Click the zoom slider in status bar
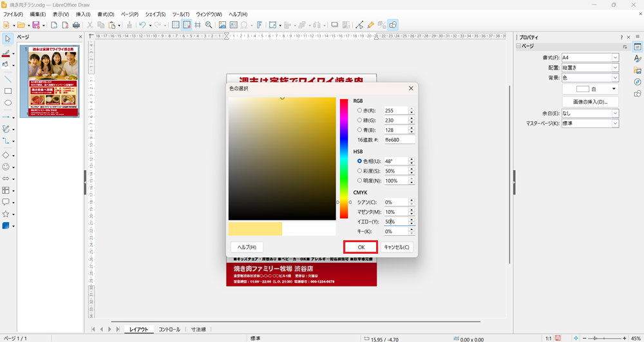Viewport: 644px width, 342px height. pos(605,338)
